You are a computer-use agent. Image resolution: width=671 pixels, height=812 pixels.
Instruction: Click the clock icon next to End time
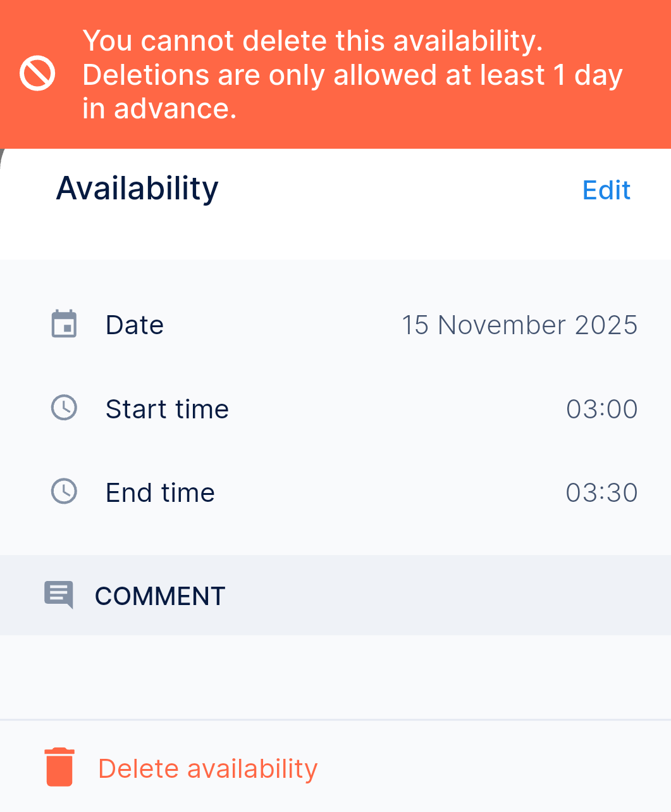(64, 491)
